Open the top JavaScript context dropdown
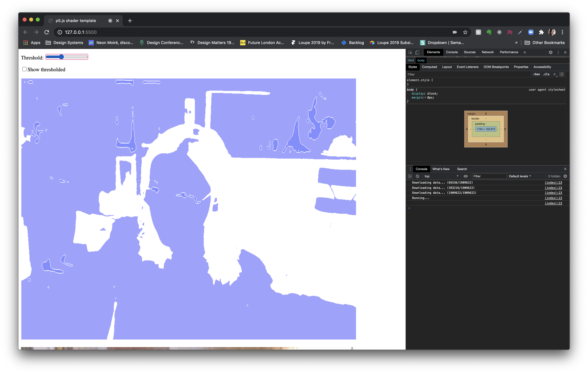The height and width of the screenshot is (374, 588). point(441,176)
